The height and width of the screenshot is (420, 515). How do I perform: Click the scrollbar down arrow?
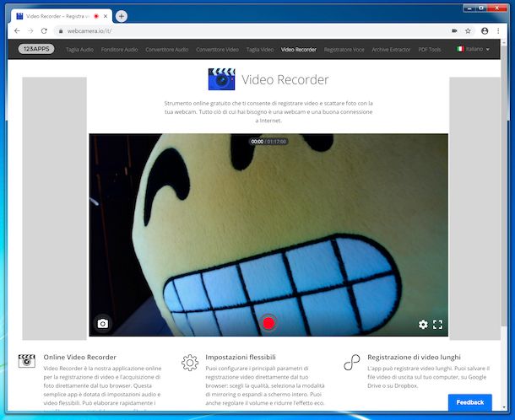point(505,407)
